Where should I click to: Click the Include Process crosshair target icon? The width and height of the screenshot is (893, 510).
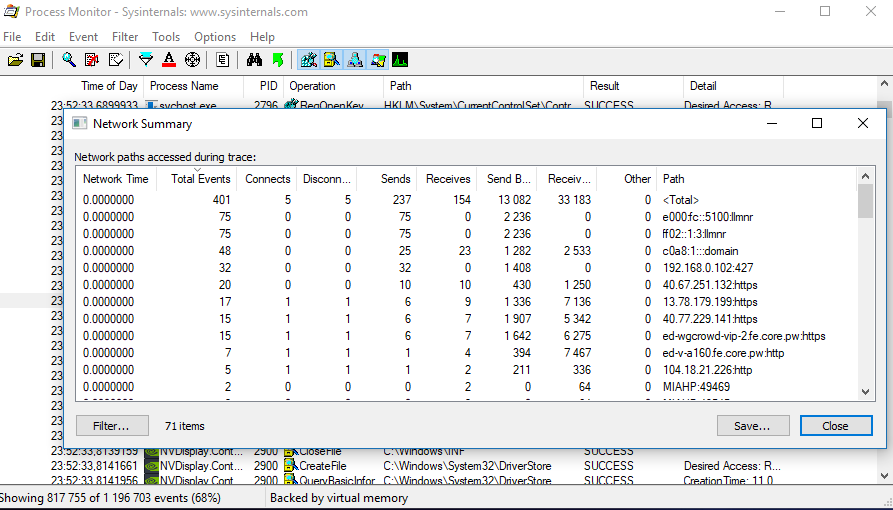[193, 60]
